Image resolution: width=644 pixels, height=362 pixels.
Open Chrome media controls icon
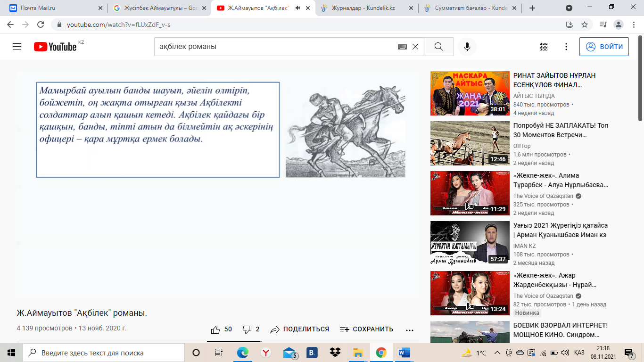(x=603, y=25)
